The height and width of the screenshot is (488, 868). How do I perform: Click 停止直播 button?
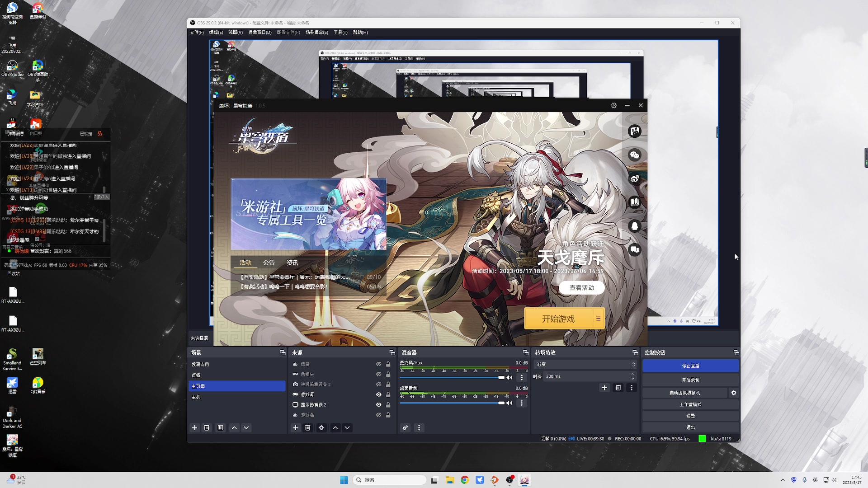[x=690, y=366]
